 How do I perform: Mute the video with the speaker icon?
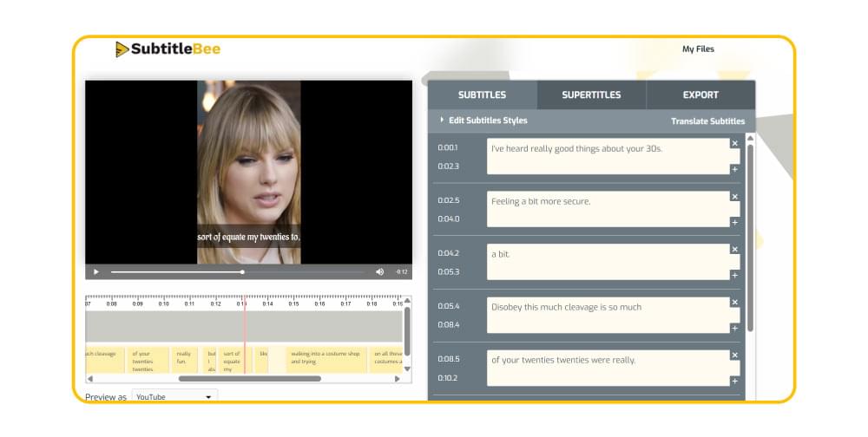click(x=380, y=272)
